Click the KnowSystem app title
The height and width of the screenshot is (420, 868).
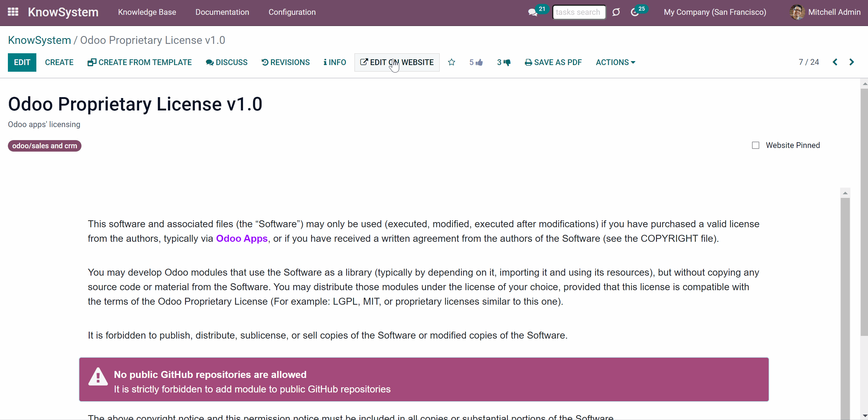click(63, 12)
